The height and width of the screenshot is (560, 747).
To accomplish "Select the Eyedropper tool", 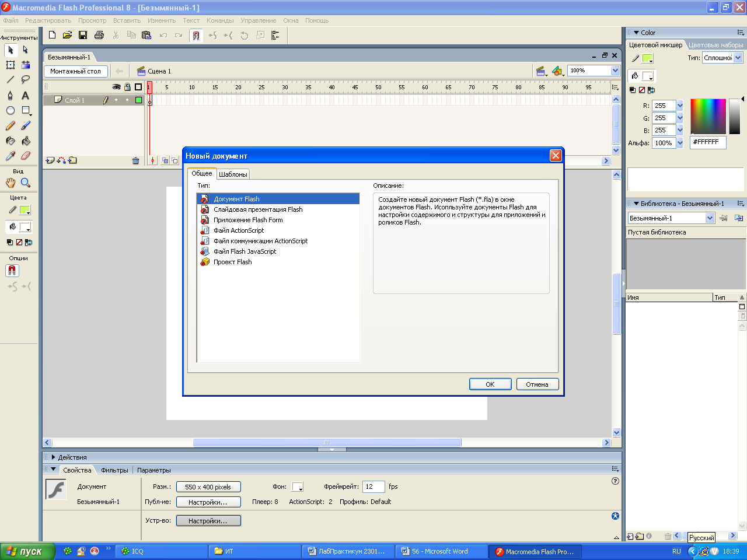I will 11,156.
